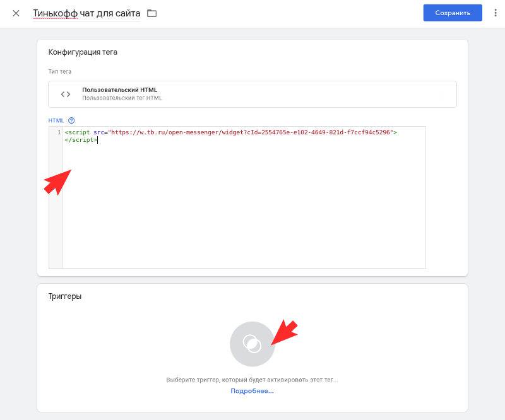
Task: Open the 'Пользовательский HTML' tag type selector
Action: pos(252,94)
